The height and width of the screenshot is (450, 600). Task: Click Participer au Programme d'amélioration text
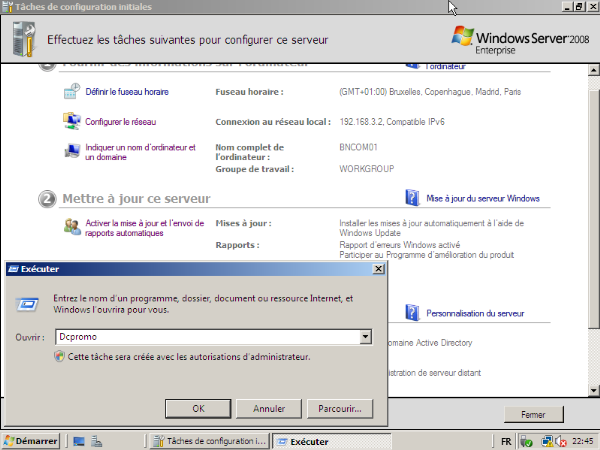pyautogui.click(x=427, y=255)
